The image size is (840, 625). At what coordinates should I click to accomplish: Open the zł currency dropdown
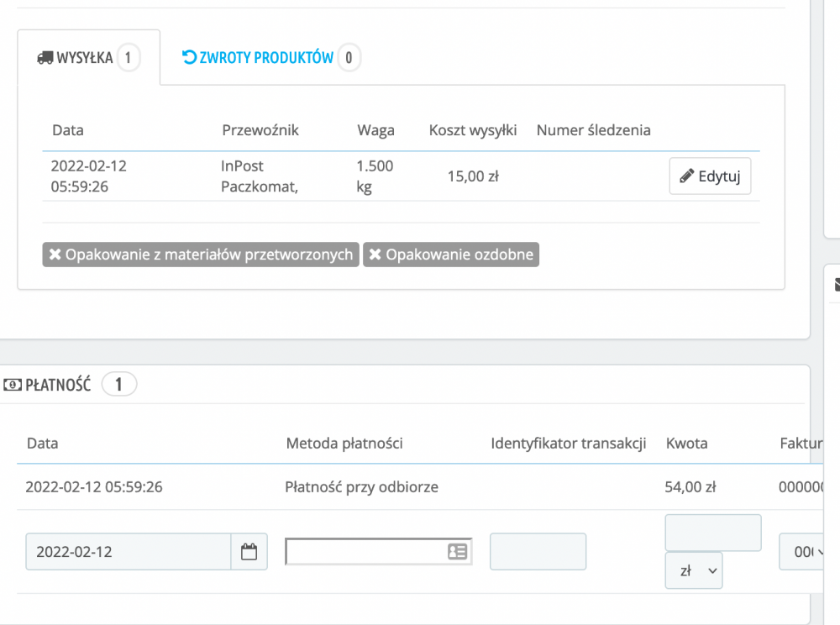693,570
